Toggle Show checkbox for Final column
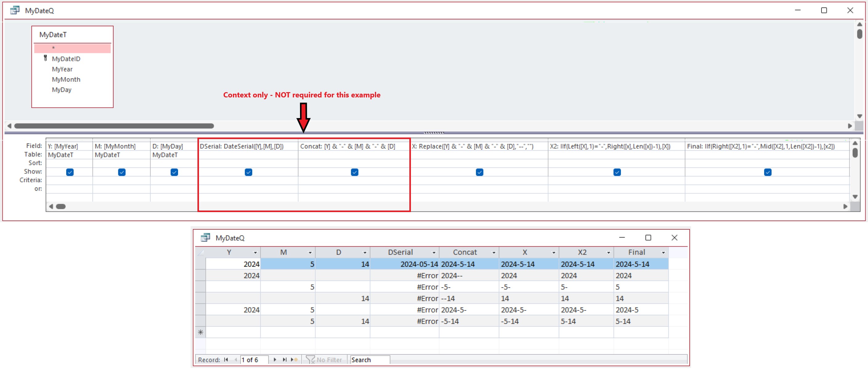 pos(768,172)
